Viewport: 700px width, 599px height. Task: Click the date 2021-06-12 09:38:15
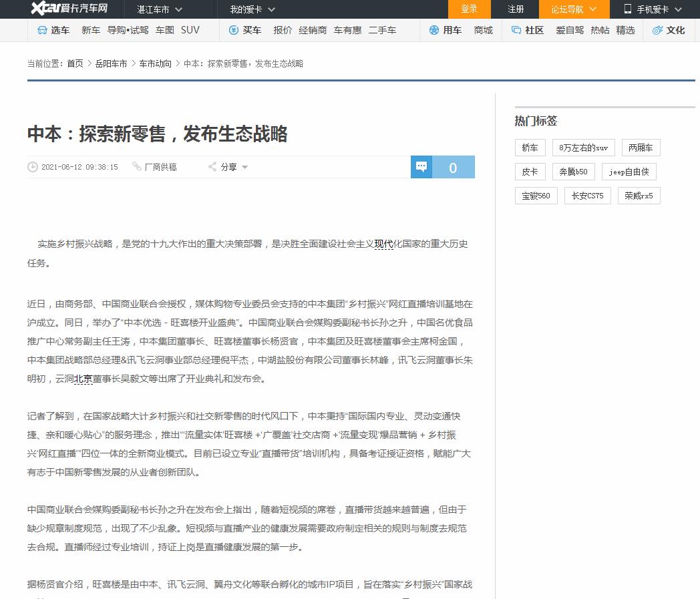pyautogui.click(x=80, y=167)
